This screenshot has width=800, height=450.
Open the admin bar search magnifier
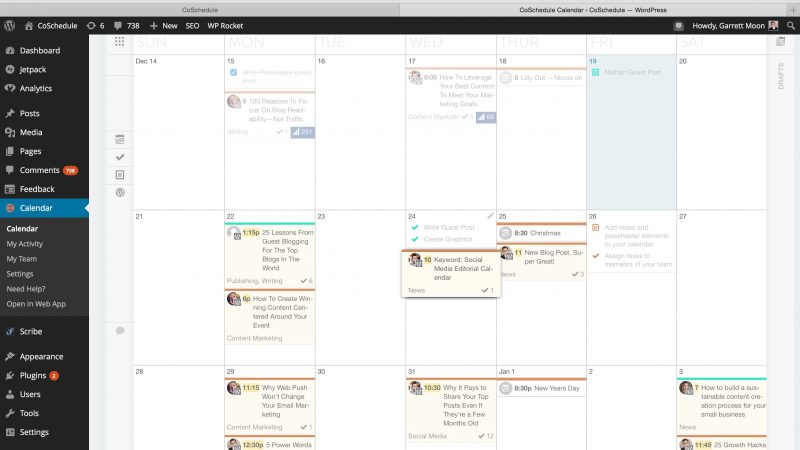click(789, 24)
